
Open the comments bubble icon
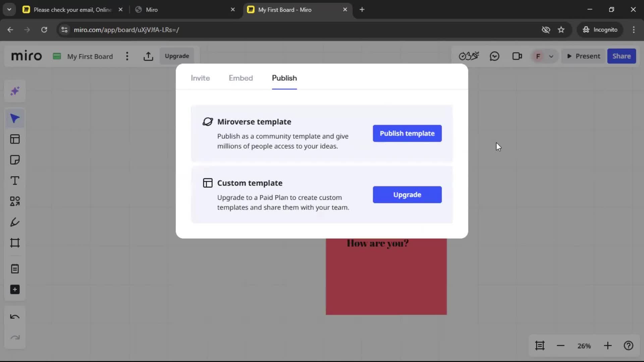pos(494,56)
